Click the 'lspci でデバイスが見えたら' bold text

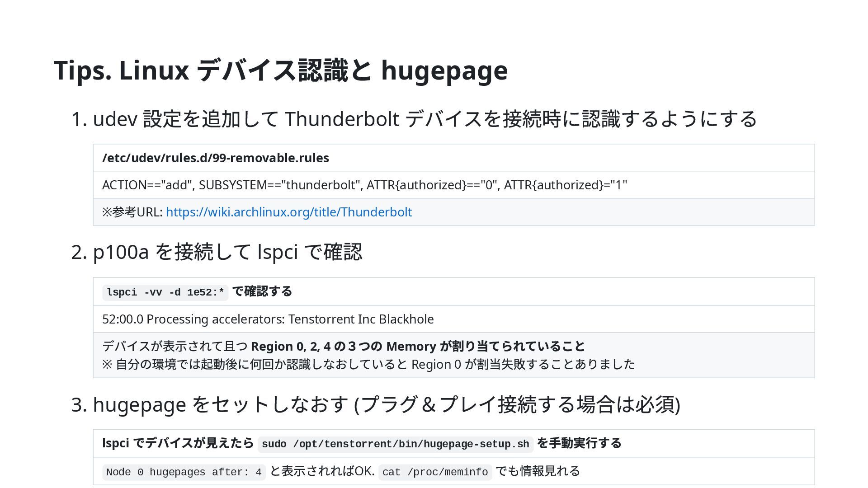point(178,443)
